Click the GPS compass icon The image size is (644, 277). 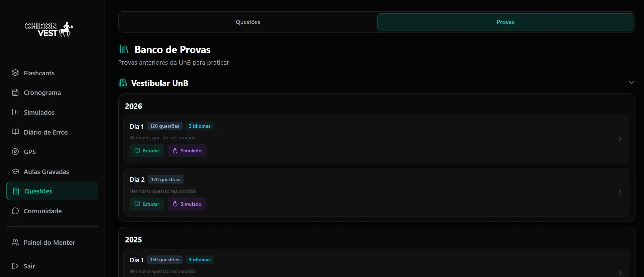coord(15,152)
